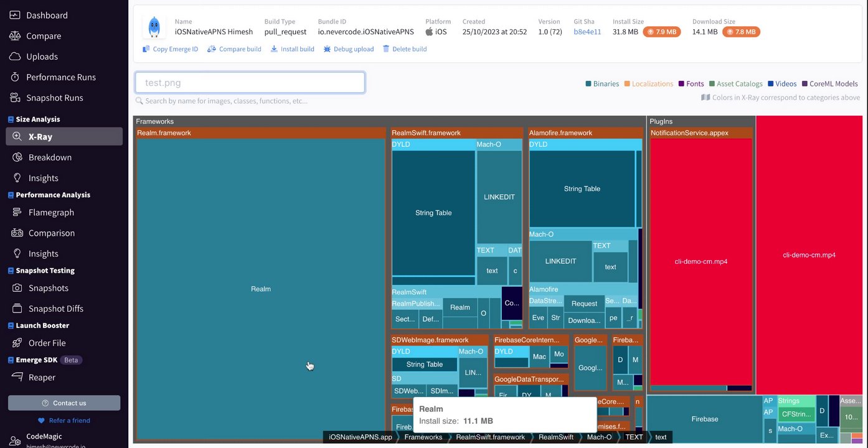868x448 pixels.
Task: Click the app avatar mascot icon
Action: coord(154,27)
